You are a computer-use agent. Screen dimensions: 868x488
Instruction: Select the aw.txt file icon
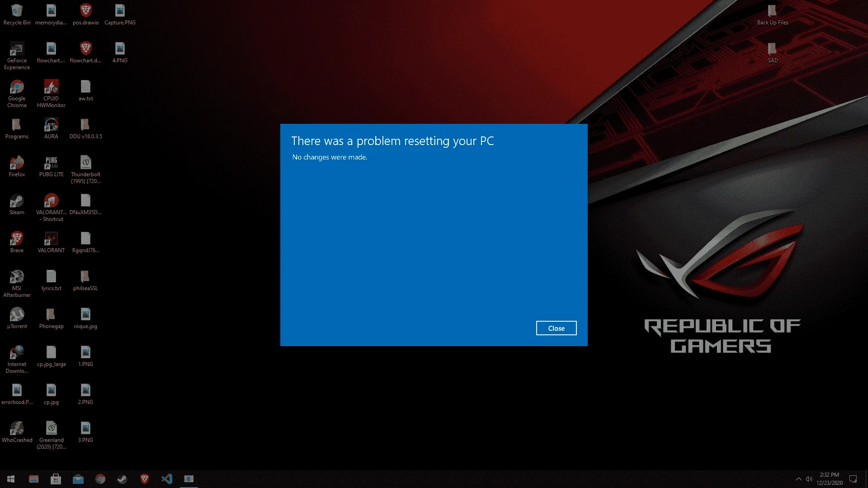point(85,91)
